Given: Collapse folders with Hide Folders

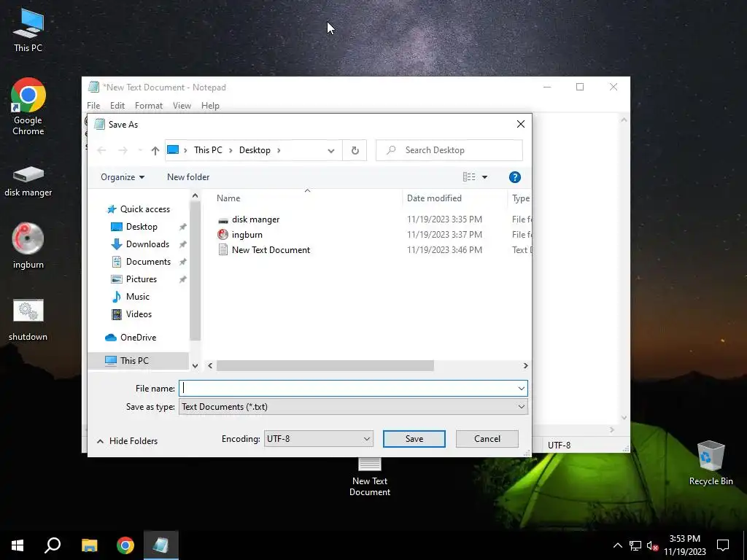Looking at the screenshot, I should click(x=127, y=441).
